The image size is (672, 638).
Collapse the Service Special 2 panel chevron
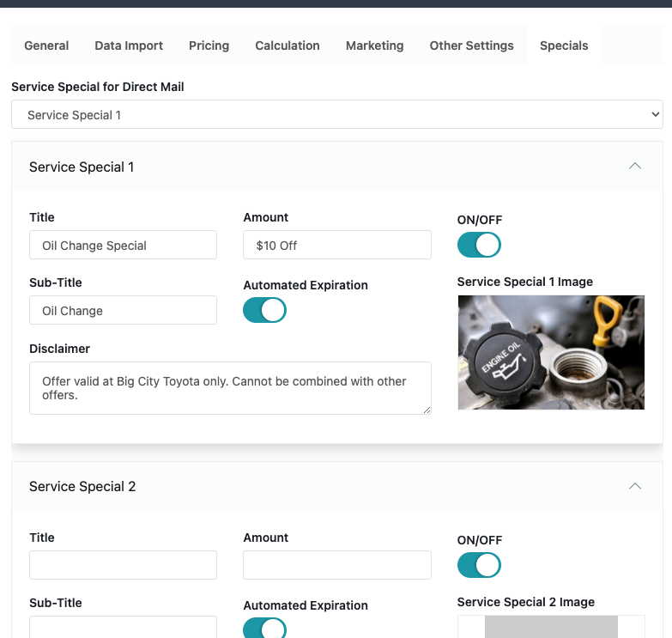pyautogui.click(x=634, y=486)
